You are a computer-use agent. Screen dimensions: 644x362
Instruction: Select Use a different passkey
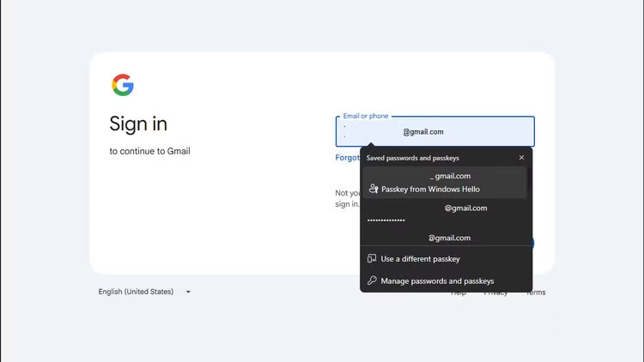coord(446,259)
